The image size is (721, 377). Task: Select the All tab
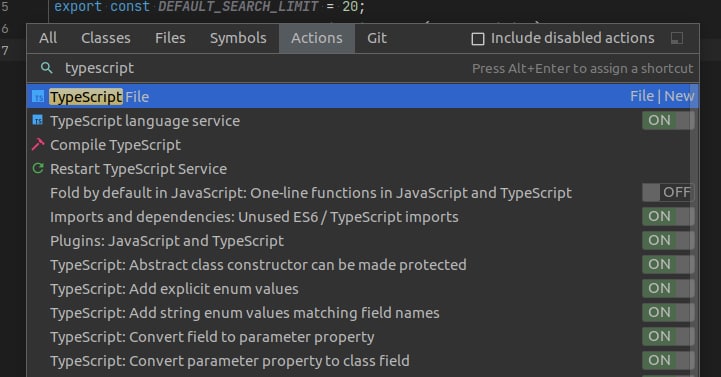(48, 38)
